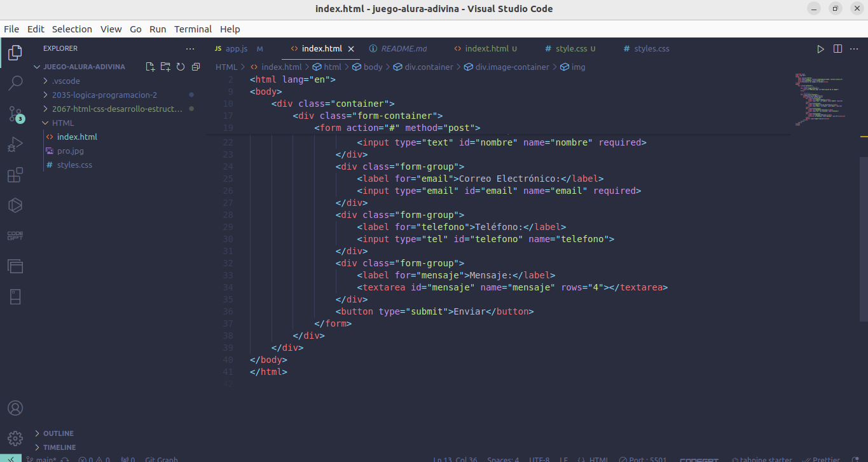Collapse the JUEGO-ALURA-ADIVINA root folder
Screen dimensions: 868x462
pos(83,67)
